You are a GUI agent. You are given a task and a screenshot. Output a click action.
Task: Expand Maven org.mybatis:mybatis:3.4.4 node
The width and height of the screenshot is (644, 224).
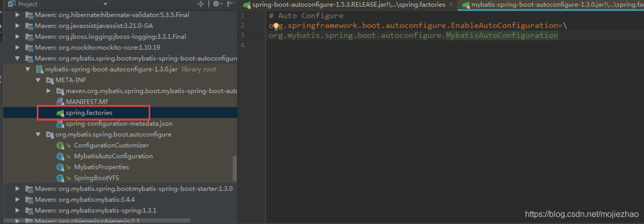pyautogui.click(x=18, y=199)
